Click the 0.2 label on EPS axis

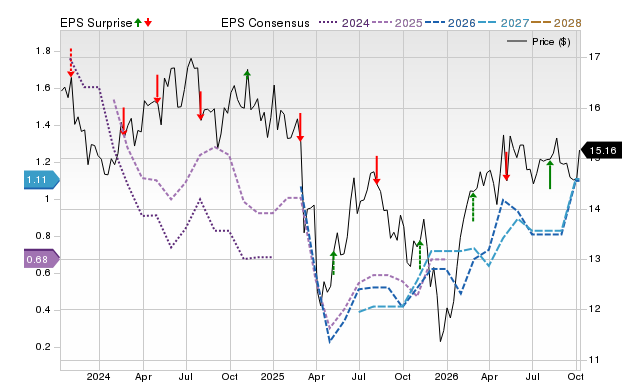43,347
